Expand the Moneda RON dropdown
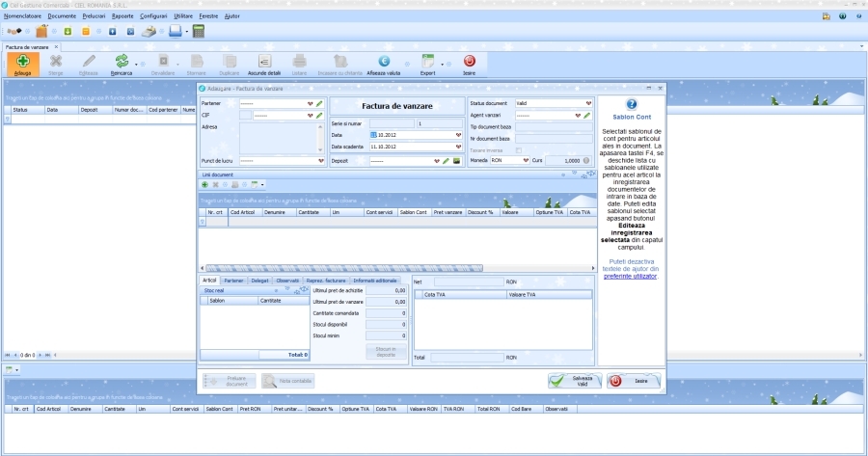Image resolution: width=868 pixels, height=456 pixels. tap(526, 161)
